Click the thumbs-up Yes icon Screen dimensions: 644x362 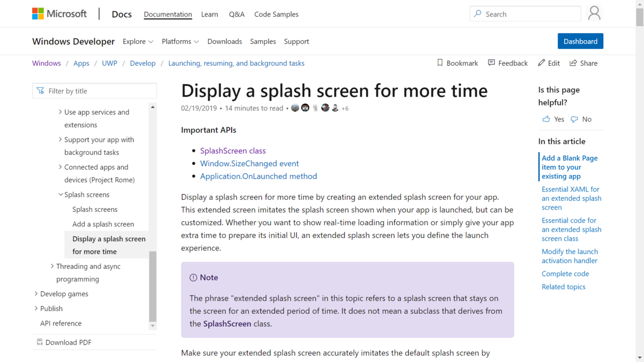tap(546, 119)
